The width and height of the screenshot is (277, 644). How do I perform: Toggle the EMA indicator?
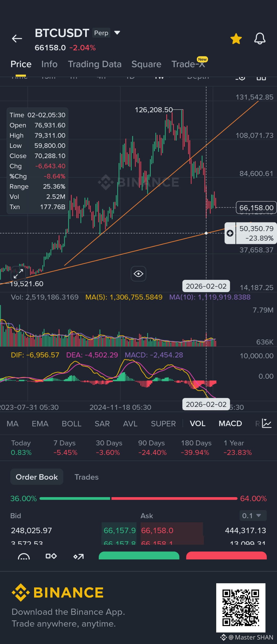coord(40,424)
